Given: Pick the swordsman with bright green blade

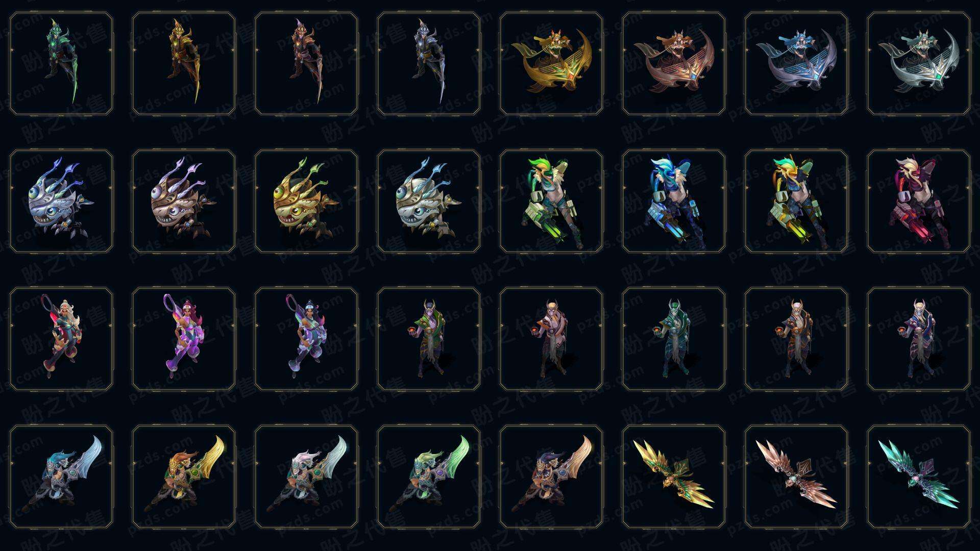Looking at the screenshot, I should coord(429,477).
